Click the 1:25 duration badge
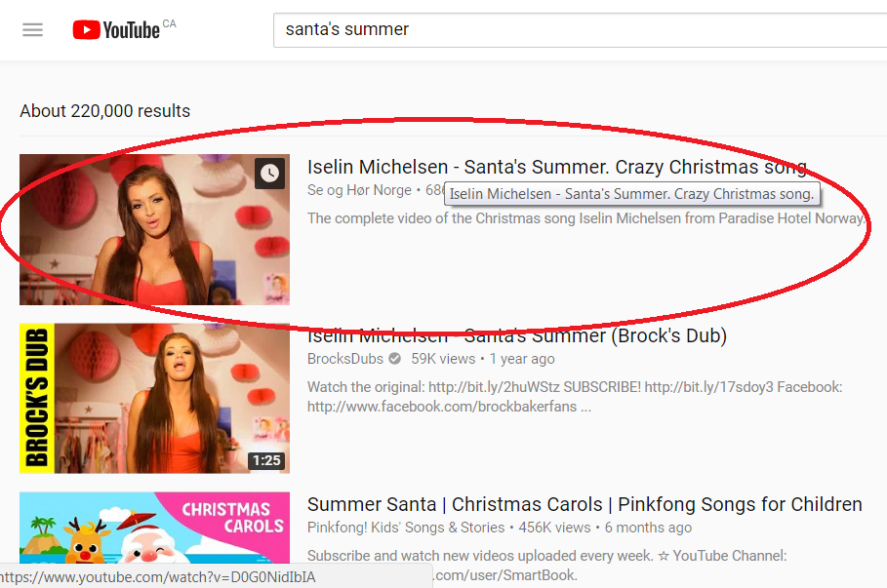887x588 pixels. pyautogui.click(x=266, y=460)
